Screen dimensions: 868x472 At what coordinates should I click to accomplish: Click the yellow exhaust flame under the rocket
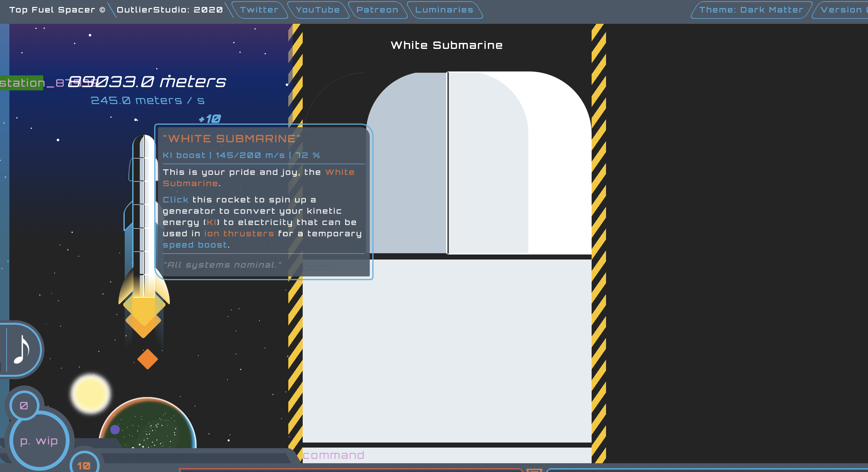tap(144, 312)
